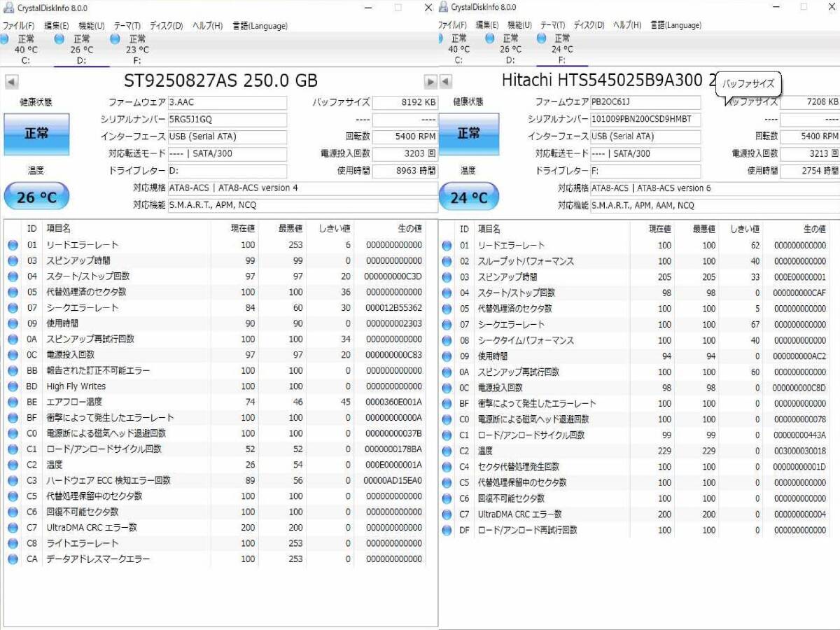This screenshot has width=840, height=630.
Task: Click the 正常 health status button in Hitachi window
Action: click(469, 134)
